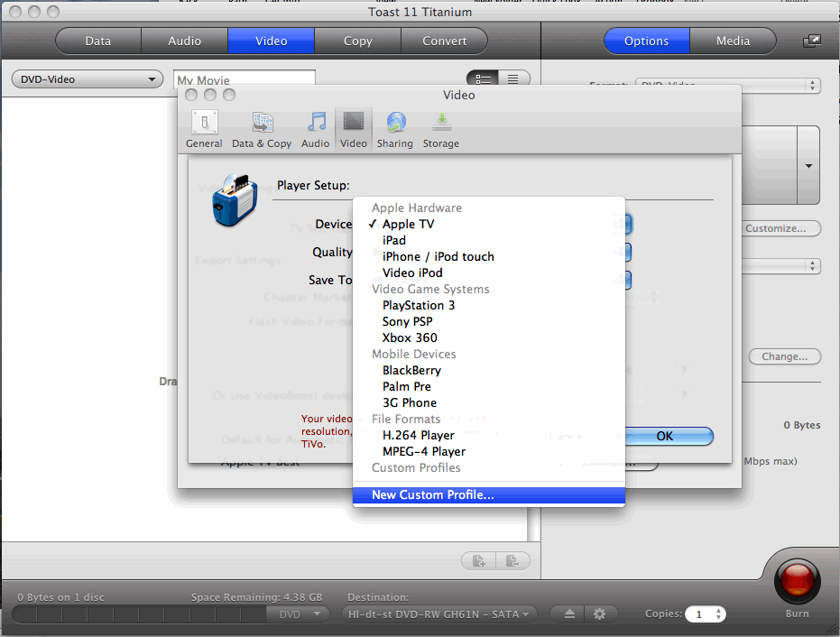Select the Options tab
Screen dimensions: 840x637
(x=647, y=41)
